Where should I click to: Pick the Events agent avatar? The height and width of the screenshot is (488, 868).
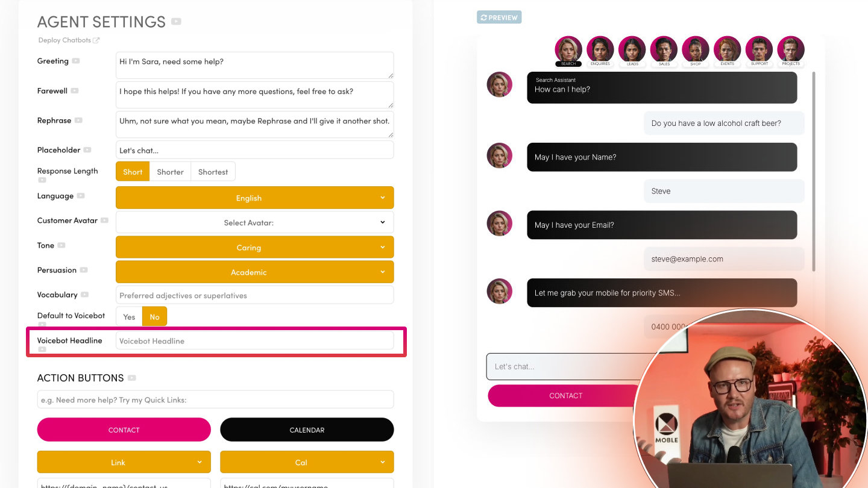click(x=728, y=50)
